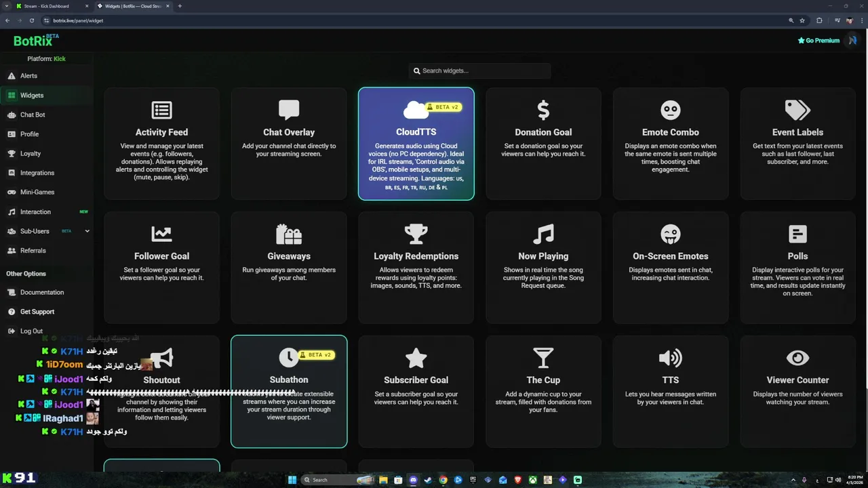Reload the page with the browser refresh icon
This screenshot has width=868, height=488.
point(32,20)
